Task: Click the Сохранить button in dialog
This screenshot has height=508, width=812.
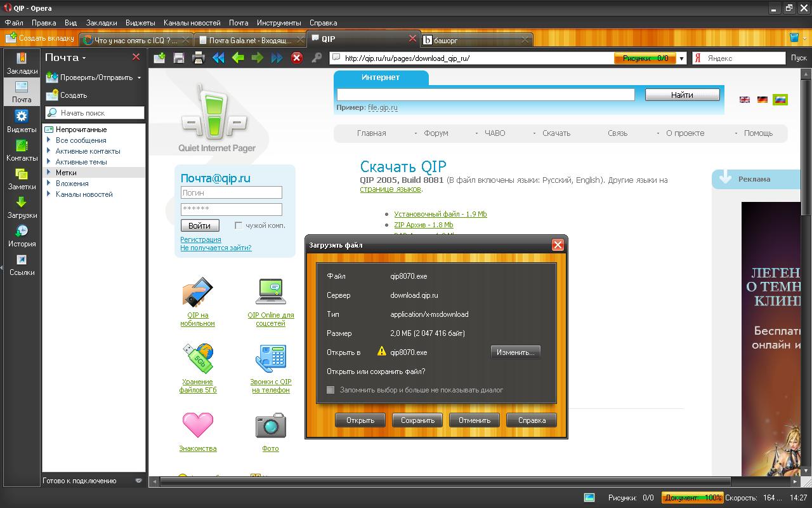Action: click(x=417, y=420)
